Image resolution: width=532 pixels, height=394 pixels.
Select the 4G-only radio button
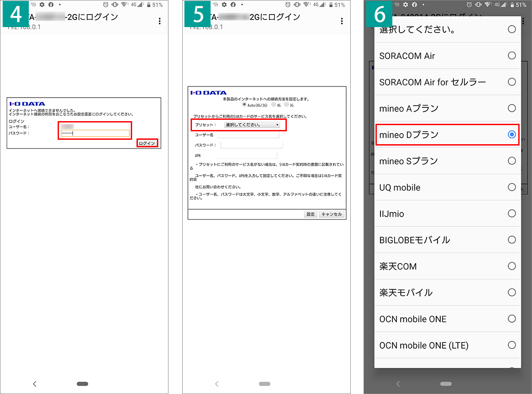[274, 105]
